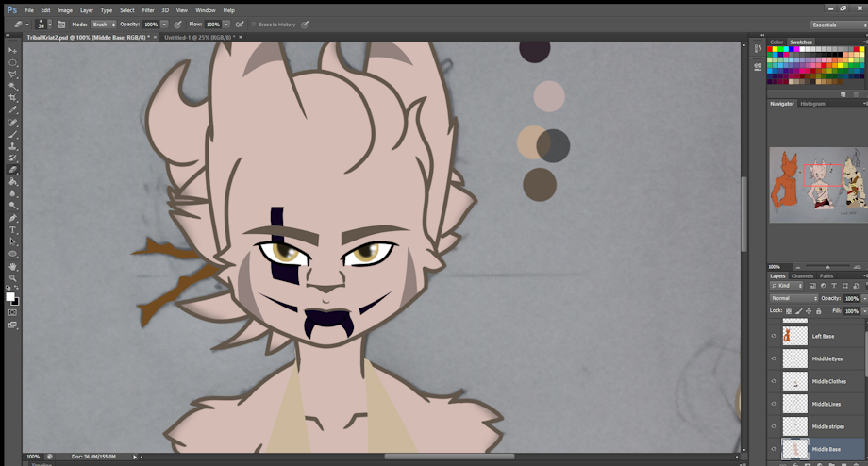Select the Crop tool
The image size is (868, 466).
pyautogui.click(x=12, y=98)
